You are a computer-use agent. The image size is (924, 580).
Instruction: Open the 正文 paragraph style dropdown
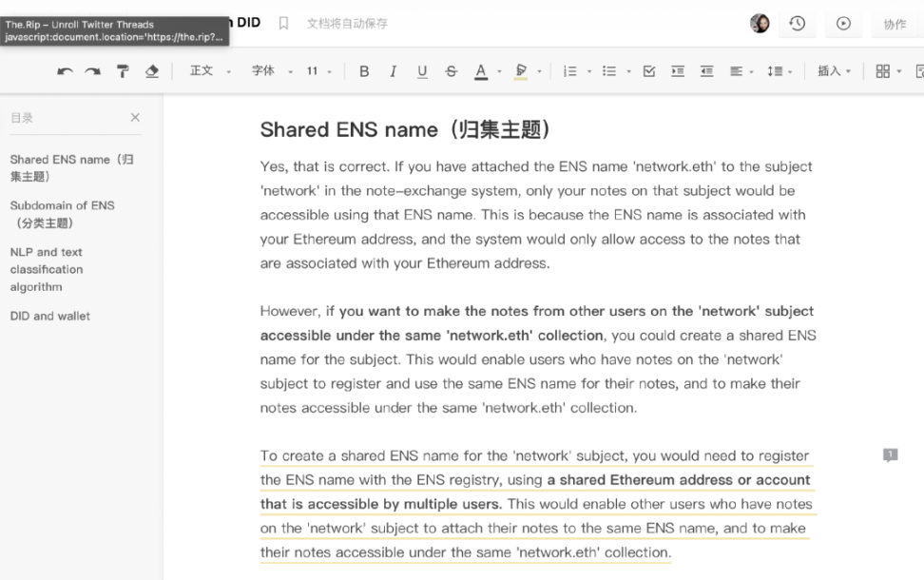click(x=209, y=71)
